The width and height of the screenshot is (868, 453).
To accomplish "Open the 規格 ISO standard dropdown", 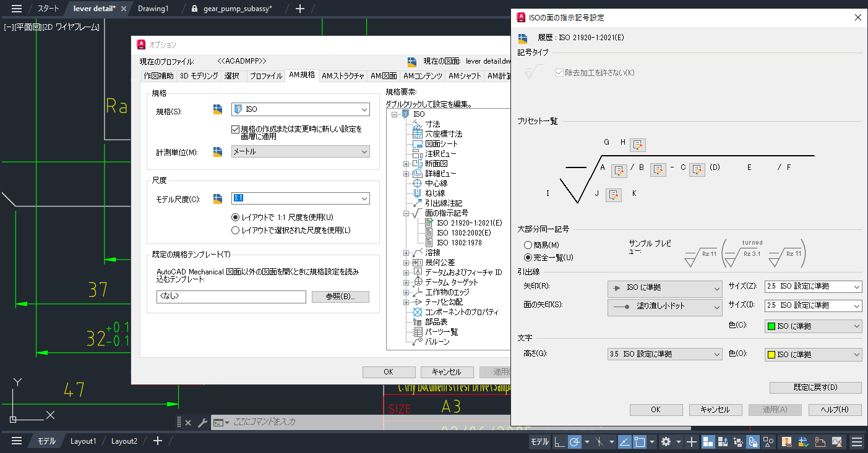I will point(300,109).
